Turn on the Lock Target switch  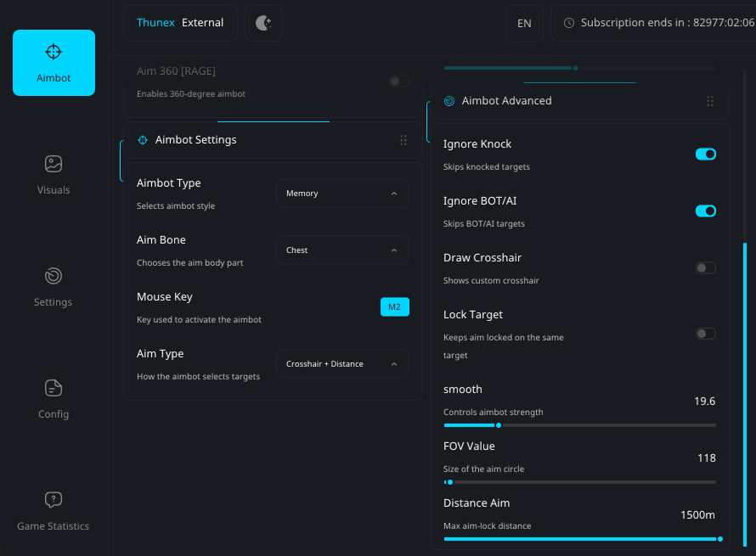pyautogui.click(x=706, y=334)
